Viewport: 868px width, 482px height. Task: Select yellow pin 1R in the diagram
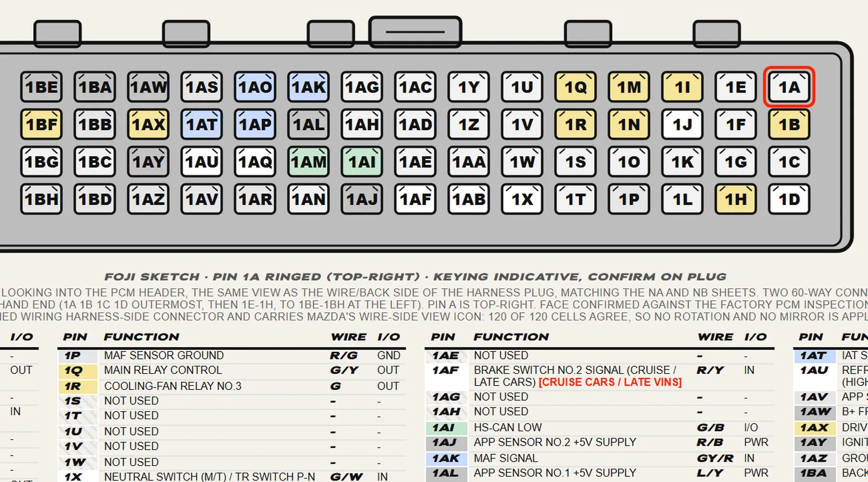(x=576, y=124)
